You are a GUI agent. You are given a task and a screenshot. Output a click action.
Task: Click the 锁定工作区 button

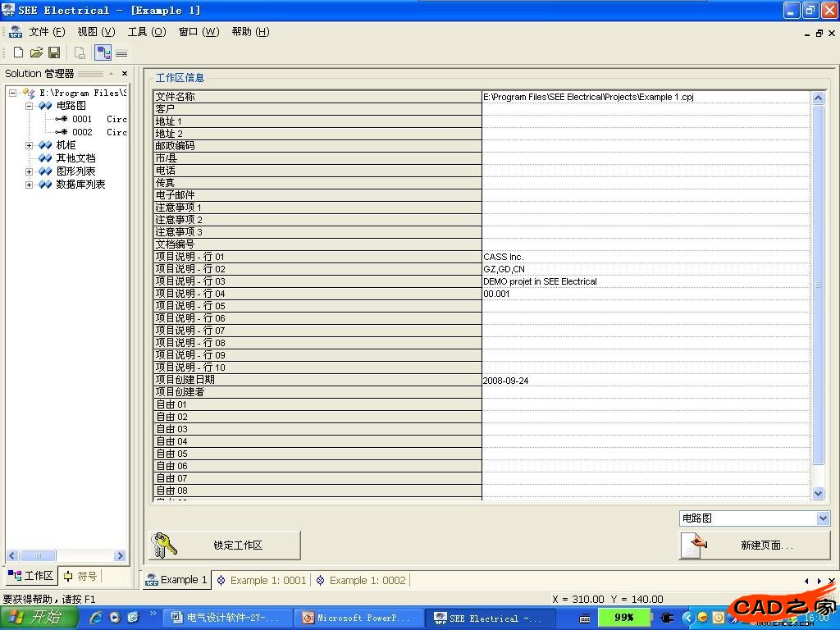[225, 545]
